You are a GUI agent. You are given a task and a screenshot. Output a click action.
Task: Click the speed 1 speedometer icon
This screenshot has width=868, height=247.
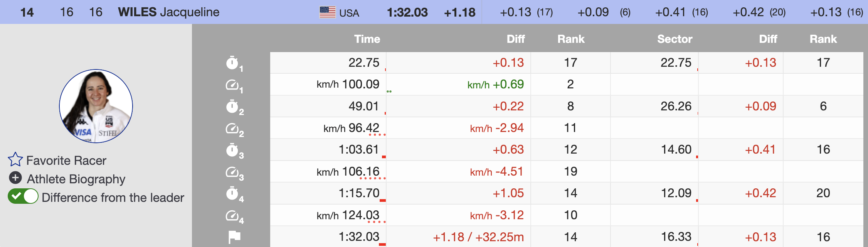(232, 85)
